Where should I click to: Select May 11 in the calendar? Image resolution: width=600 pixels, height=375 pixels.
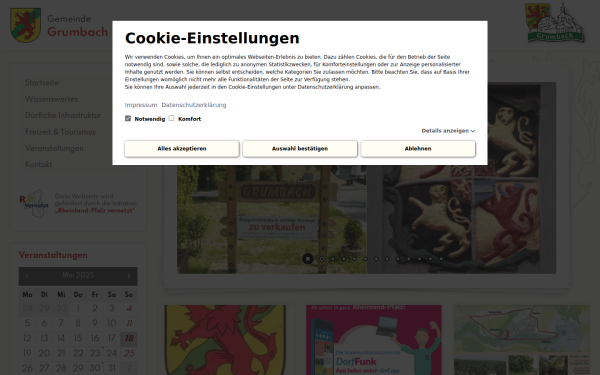[x=129, y=323]
